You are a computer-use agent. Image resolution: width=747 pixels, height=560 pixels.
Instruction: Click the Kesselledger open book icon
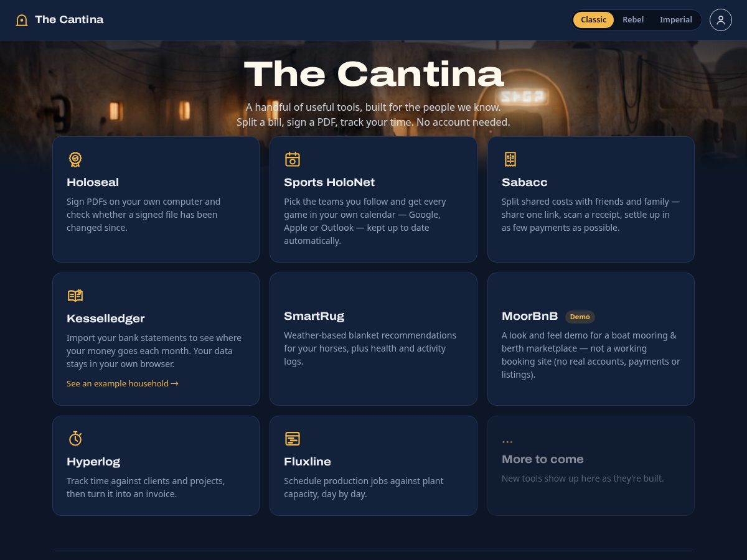[75, 296]
